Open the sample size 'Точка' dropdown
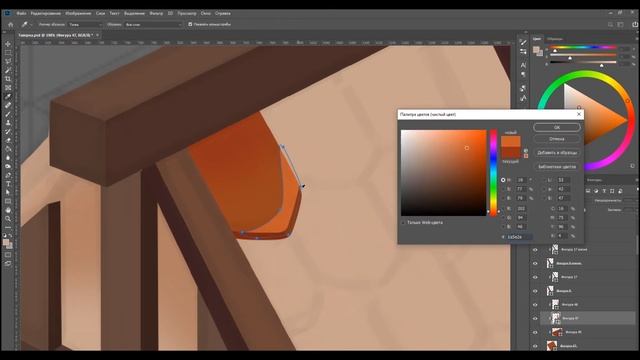640x360 pixels. pos(85,25)
